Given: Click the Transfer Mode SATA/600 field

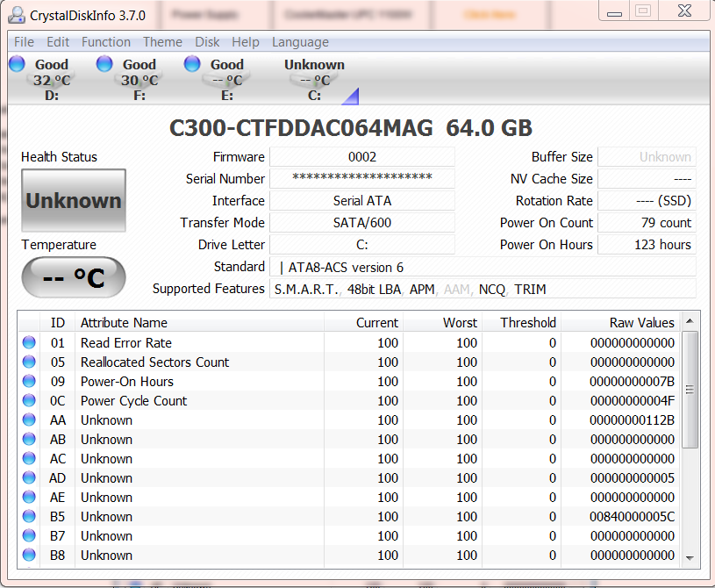Looking at the screenshot, I should coord(362,223).
